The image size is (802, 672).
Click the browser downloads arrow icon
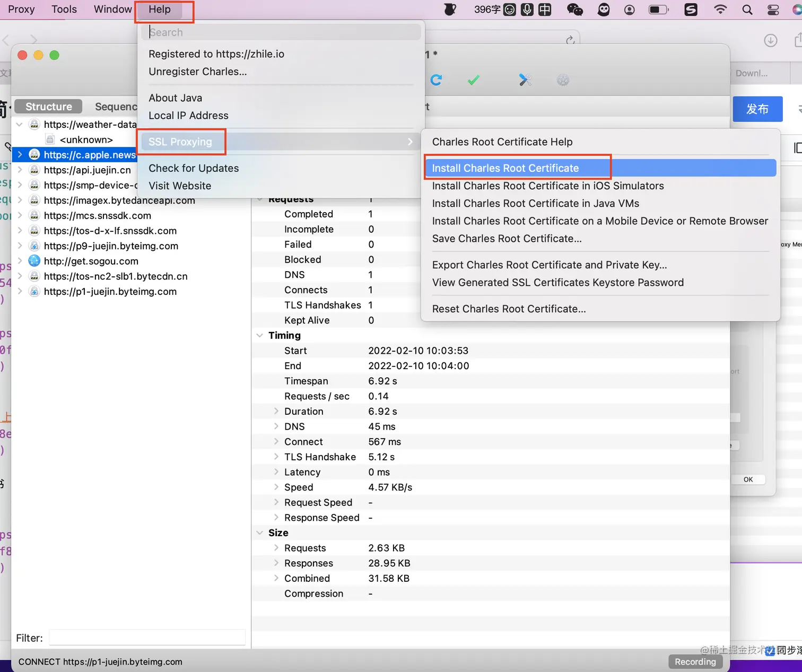(x=771, y=40)
